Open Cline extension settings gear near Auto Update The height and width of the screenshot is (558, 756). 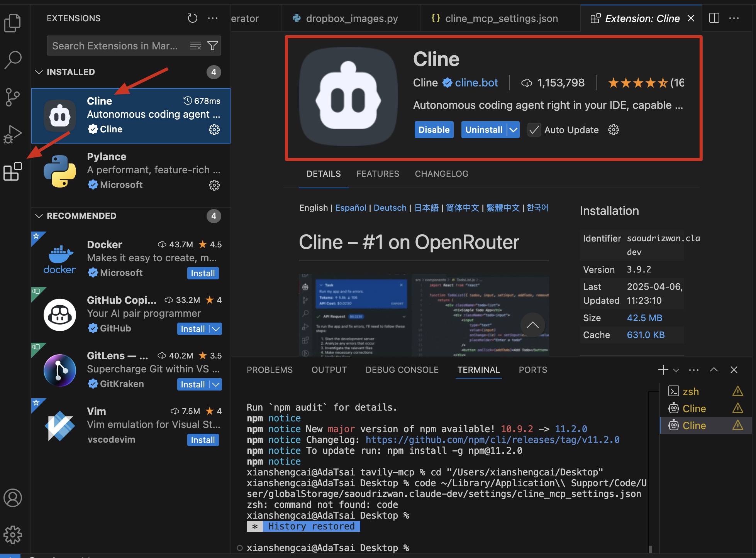[x=614, y=130]
